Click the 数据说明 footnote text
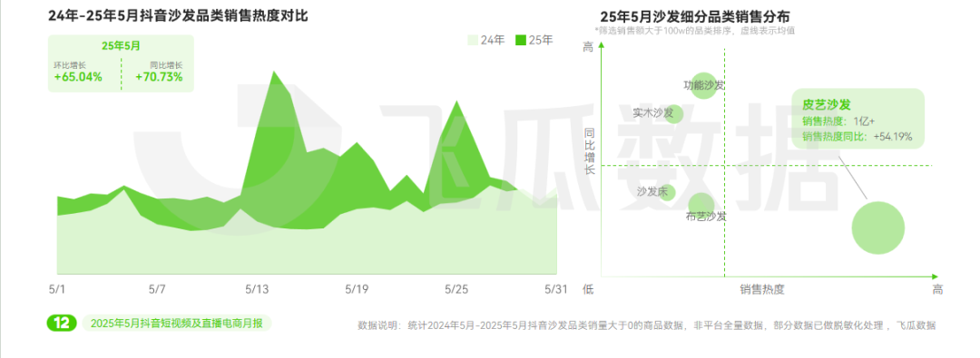Image resolution: width=980 pixels, height=358 pixels. click(x=647, y=325)
